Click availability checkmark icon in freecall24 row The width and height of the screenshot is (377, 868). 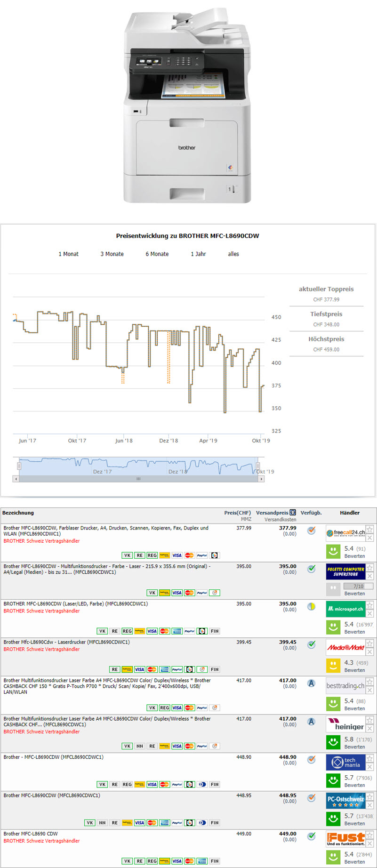tap(311, 530)
